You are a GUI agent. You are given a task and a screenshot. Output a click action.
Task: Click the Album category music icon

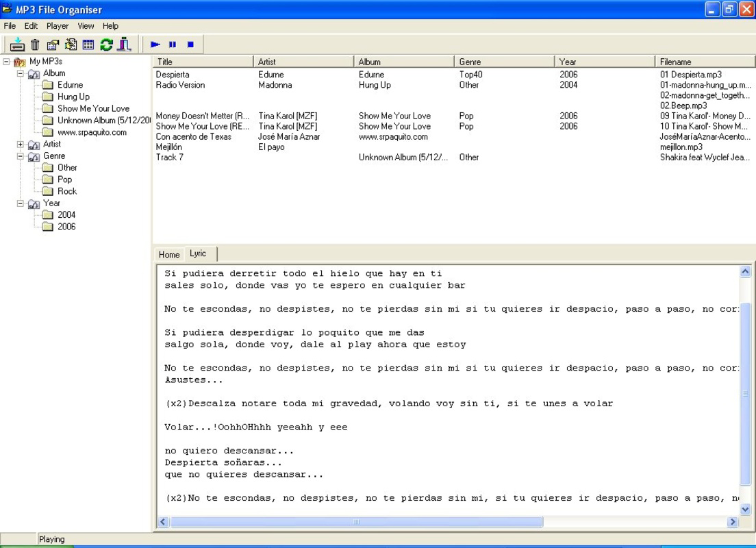pyautogui.click(x=34, y=74)
